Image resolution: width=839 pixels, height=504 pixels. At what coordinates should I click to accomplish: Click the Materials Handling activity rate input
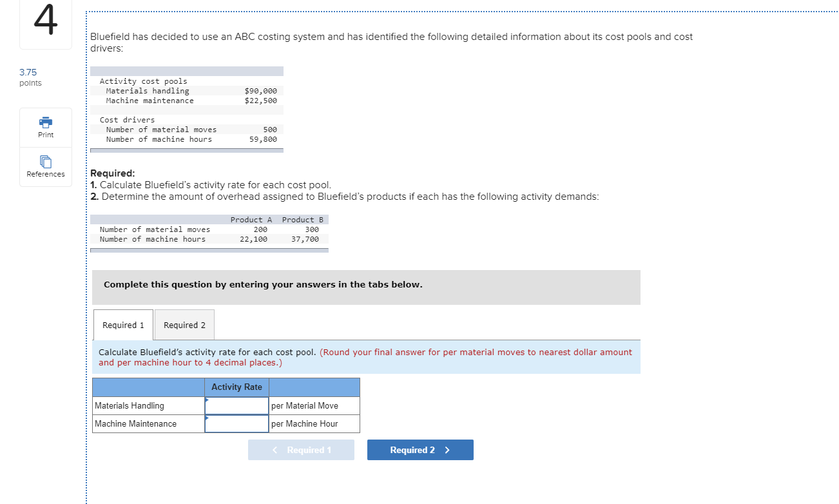[236, 405]
